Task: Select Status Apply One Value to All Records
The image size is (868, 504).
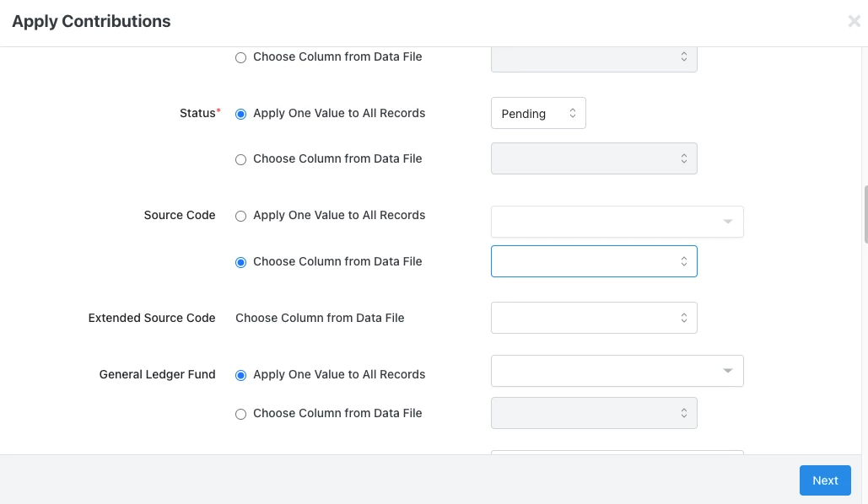Action: pyautogui.click(x=240, y=114)
